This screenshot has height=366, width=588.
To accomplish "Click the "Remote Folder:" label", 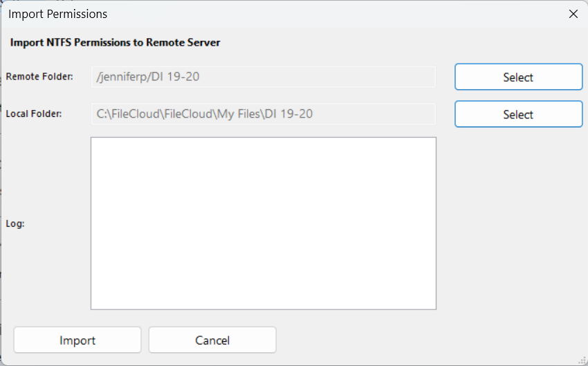I will point(39,77).
